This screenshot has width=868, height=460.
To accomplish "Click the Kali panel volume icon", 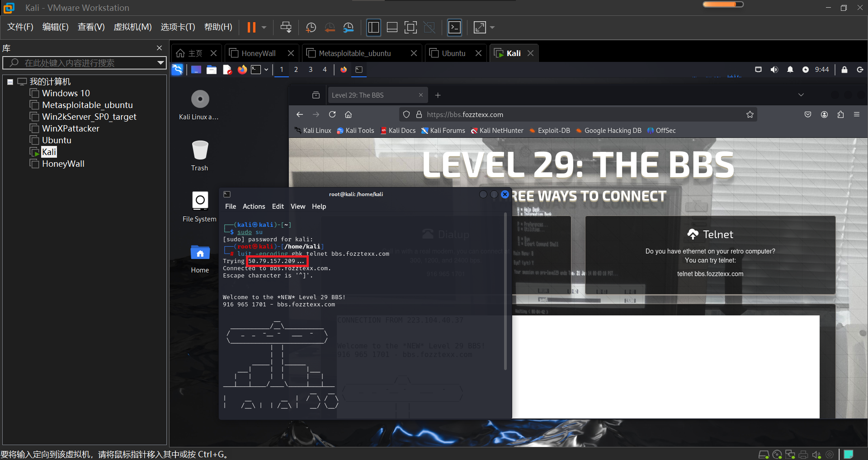I will [774, 70].
